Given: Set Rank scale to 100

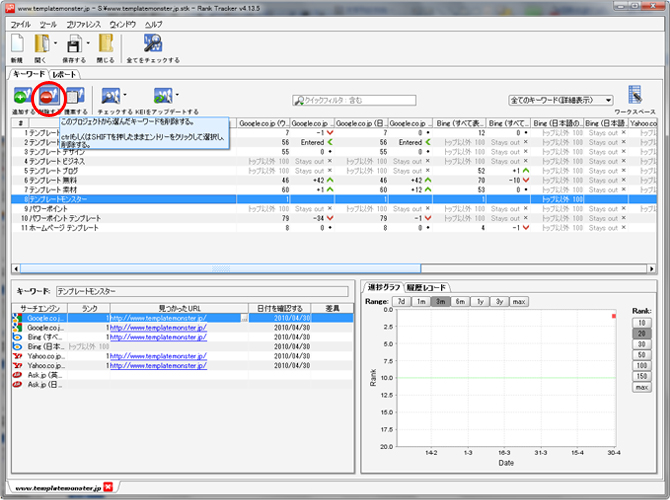Looking at the screenshot, I should click(641, 366).
